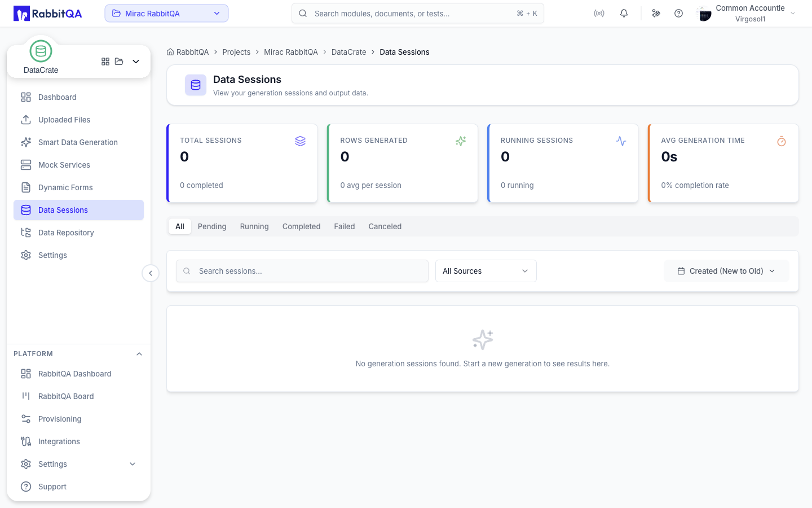Click the Total Sessions layers icon
Screen dimensions: 812x508
(x=300, y=141)
